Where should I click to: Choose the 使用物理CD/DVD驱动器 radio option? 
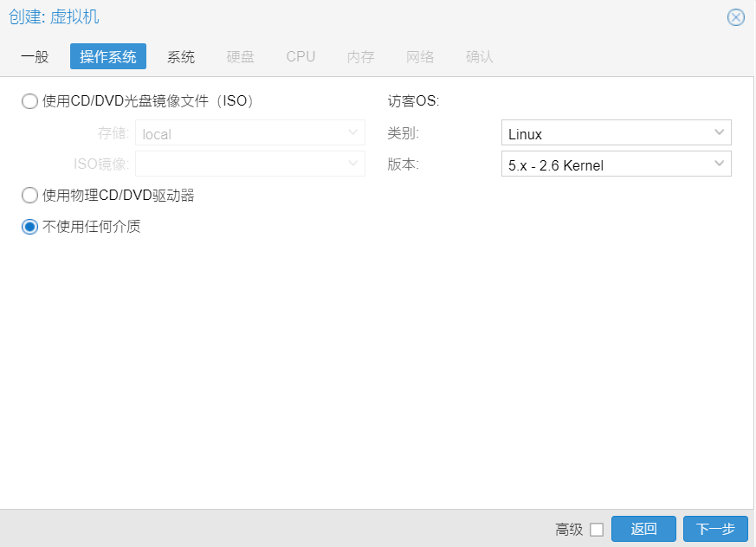pyautogui.click(x=30, y=196)
